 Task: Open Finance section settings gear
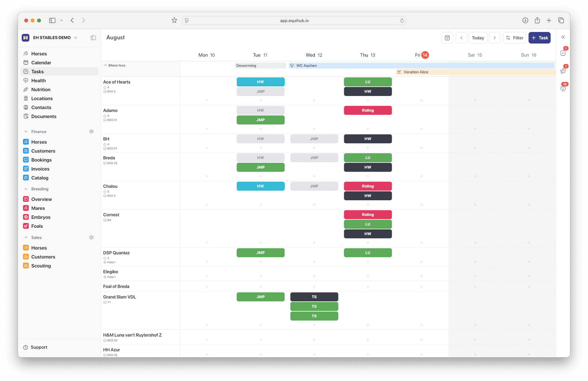point(91,131)
